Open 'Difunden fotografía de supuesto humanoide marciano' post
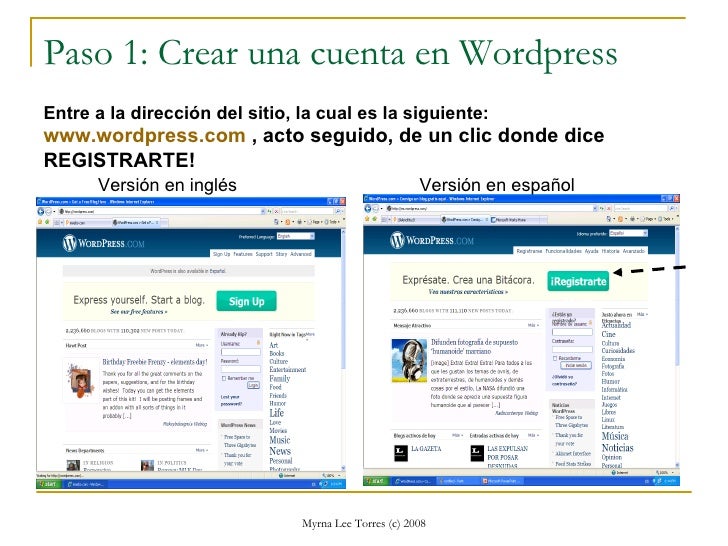This screenshot has height=546, width=728. point(474,346)
